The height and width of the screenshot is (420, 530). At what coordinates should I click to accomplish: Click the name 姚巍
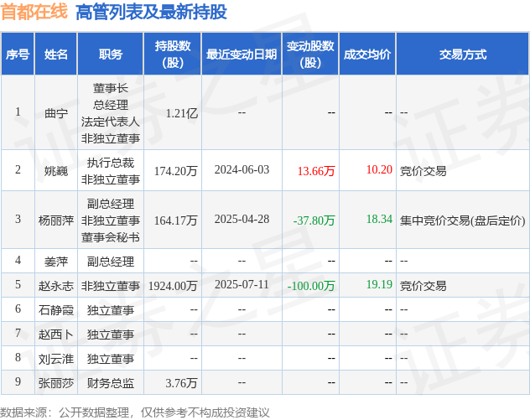(56, 171)
